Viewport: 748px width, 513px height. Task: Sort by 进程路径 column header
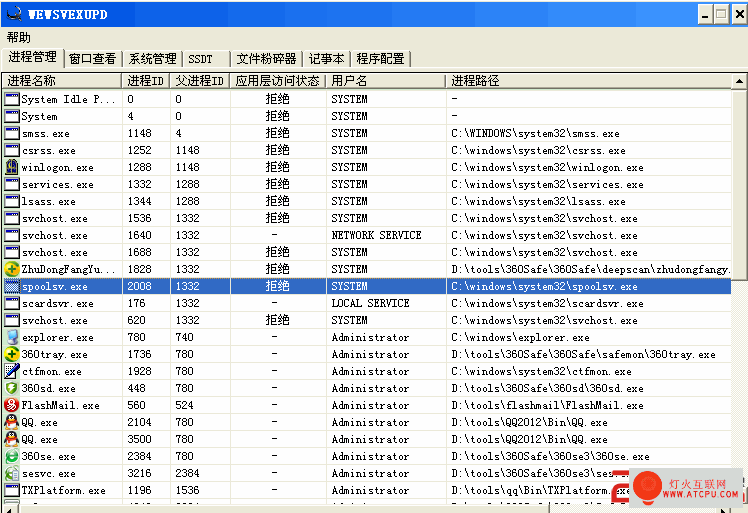[589, 81]
